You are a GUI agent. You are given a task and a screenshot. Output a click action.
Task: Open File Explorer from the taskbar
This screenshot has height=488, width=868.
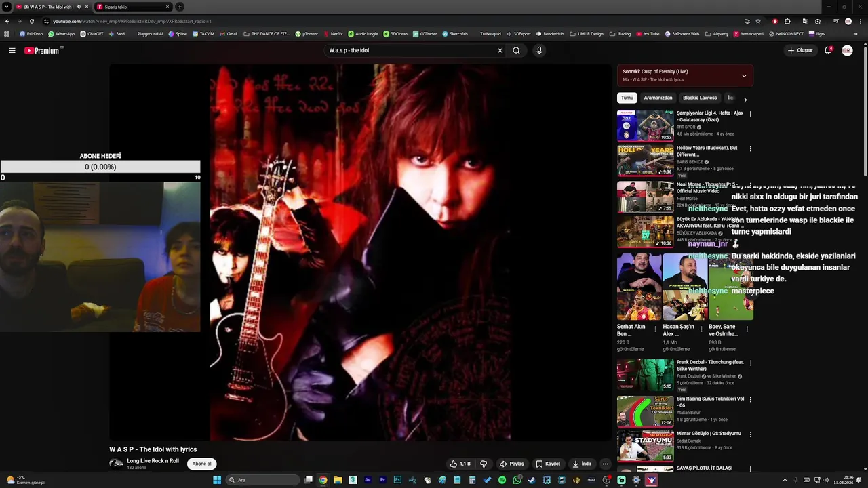pos(338,480)
